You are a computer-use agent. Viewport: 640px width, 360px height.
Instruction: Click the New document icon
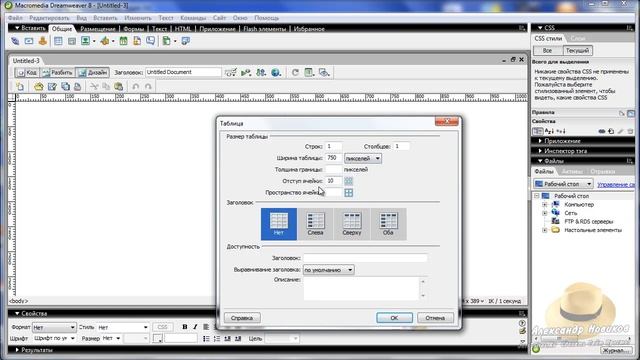(x=20, y=87)
